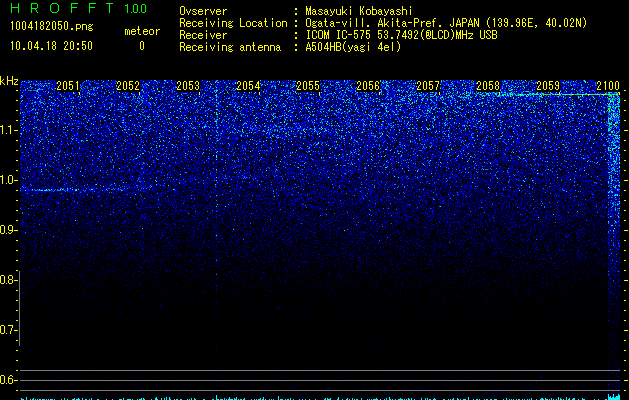Click the 0.6 kHz axis label
629x400 pixels.
(x=9, y=380)
